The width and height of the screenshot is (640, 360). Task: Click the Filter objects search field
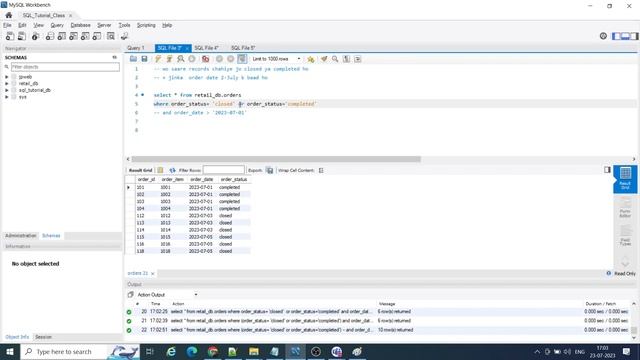(x=65, y=67)
